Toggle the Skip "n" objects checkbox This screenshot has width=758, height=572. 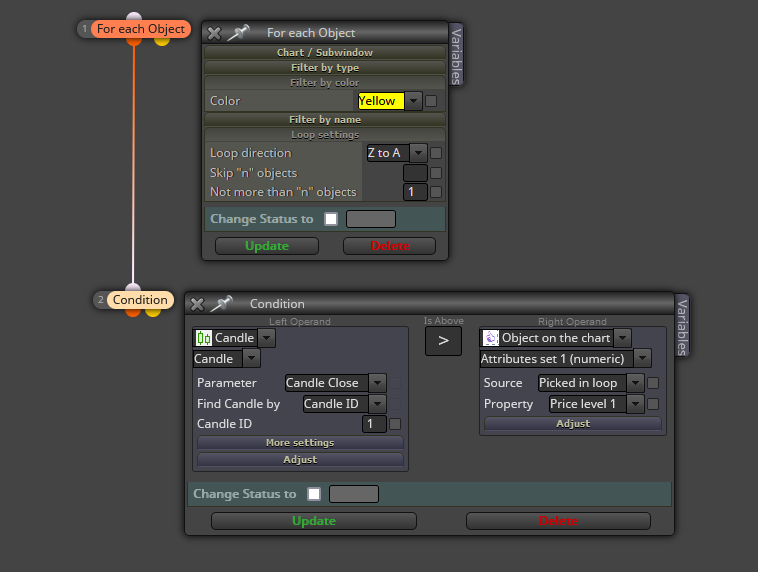tap(436, 173)
